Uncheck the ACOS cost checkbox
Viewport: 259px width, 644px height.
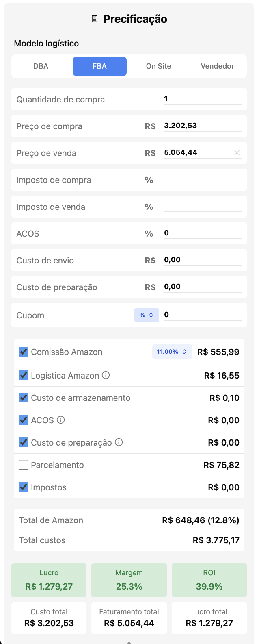tap(23, 420)
